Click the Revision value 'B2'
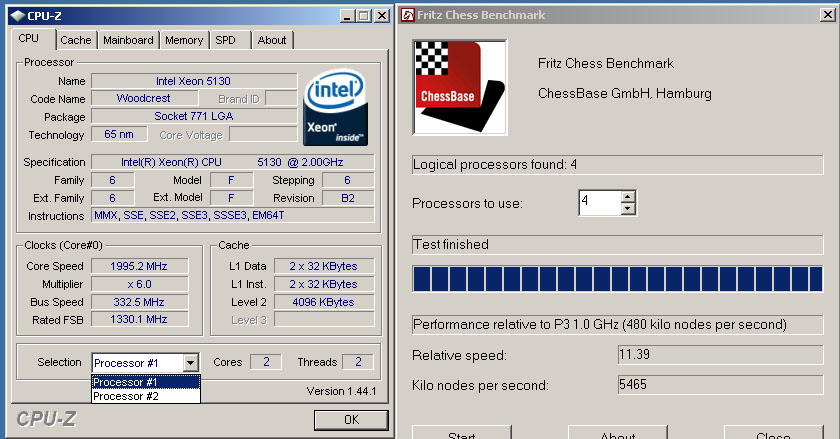840x439 pixels. (348, 198)
